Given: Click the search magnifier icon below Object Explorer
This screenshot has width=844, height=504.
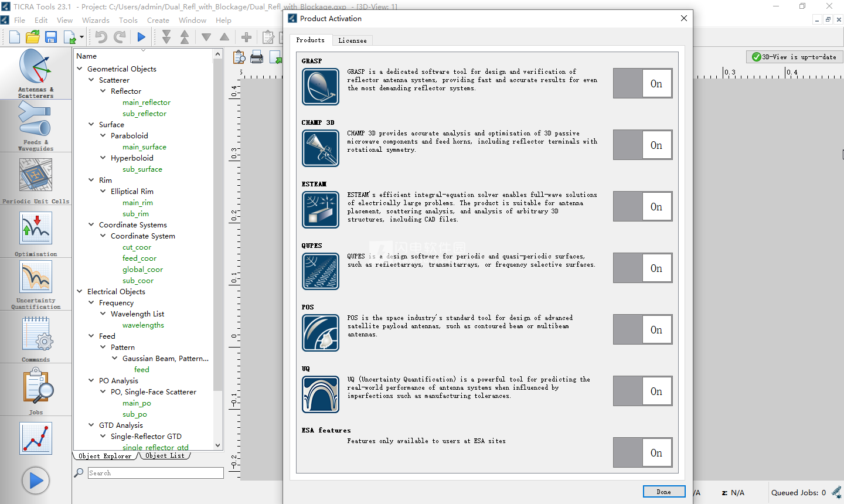Looking at the screenshot, I should tap(79, 472).
